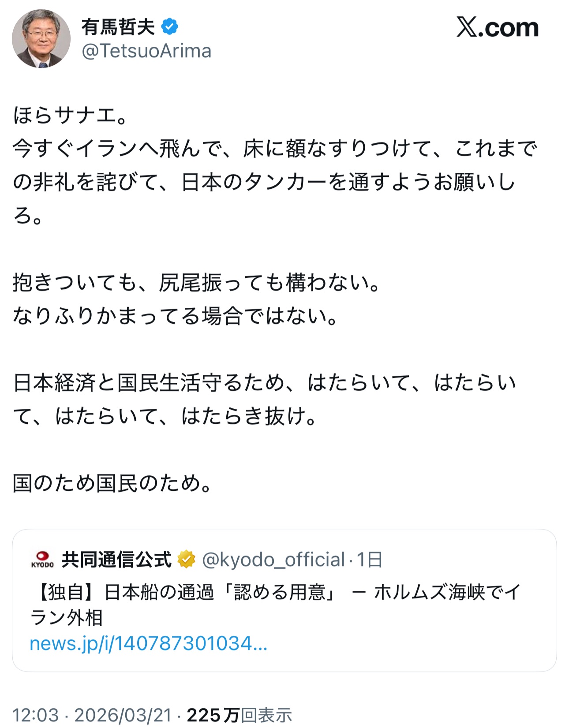Image resolution: width=569 pixels, height=728 pixels.
Task: Open the 有馬哲夫 display name
Action: tap(118, 27)
